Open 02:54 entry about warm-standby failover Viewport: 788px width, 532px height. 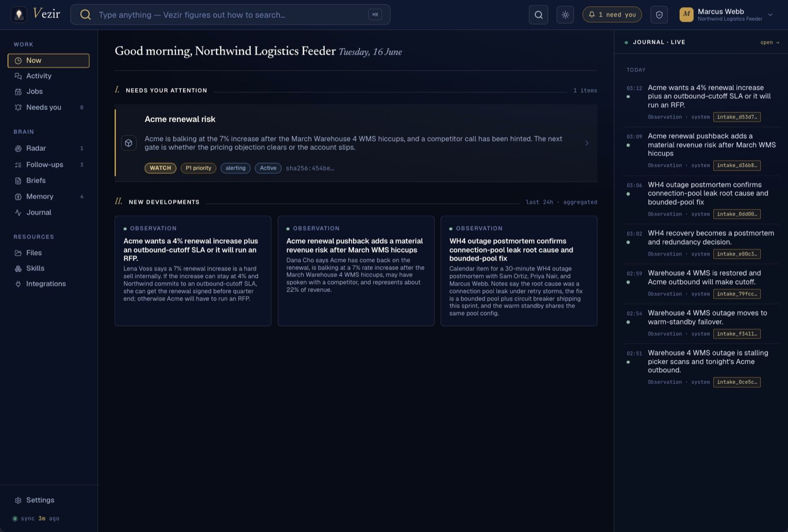702,323
